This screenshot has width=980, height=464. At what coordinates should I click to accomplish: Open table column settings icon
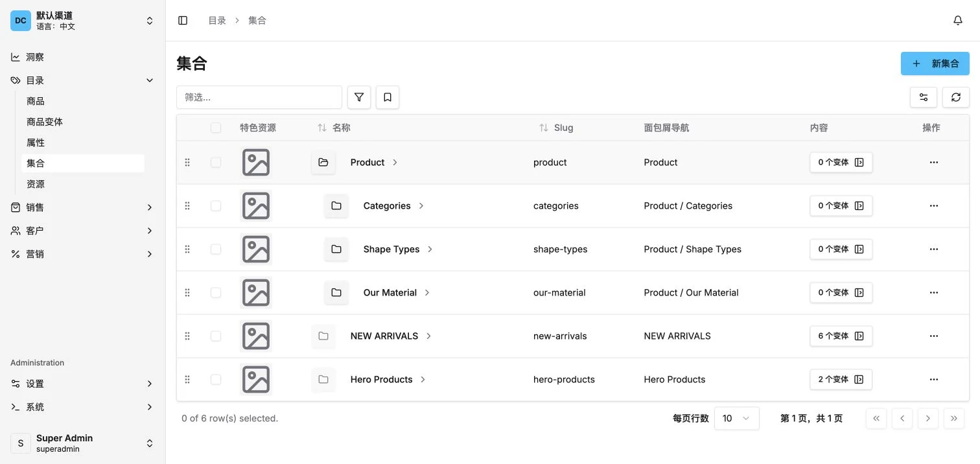924,97
